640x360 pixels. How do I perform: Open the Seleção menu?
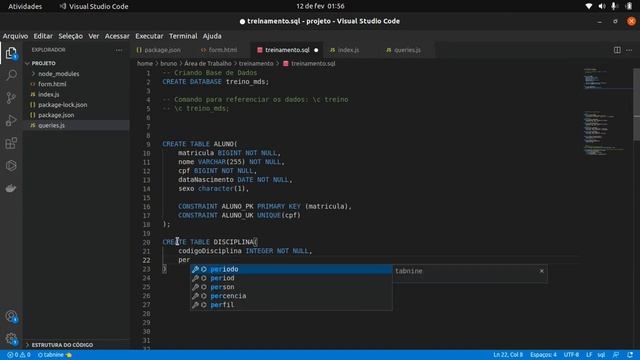click(x=70, y=36)
